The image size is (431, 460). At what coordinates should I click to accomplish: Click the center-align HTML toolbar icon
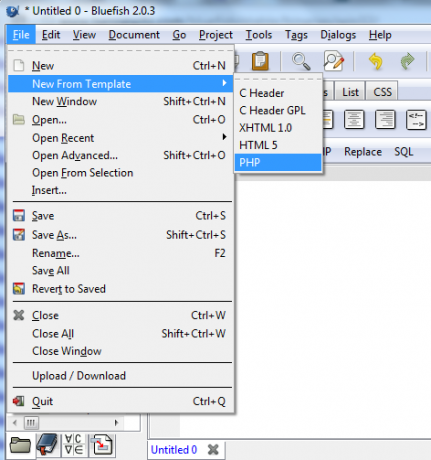(354, 119)
